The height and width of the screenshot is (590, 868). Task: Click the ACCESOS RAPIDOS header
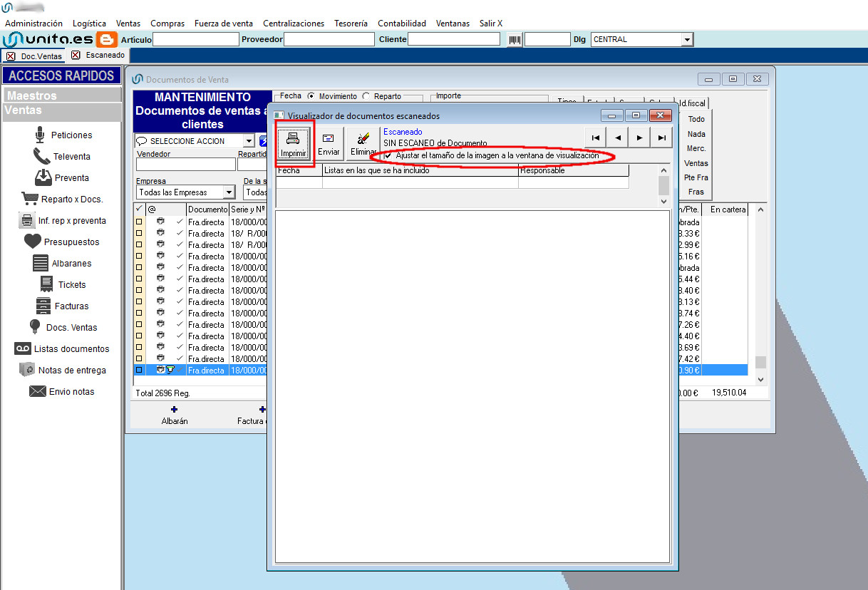pos(61,76)
